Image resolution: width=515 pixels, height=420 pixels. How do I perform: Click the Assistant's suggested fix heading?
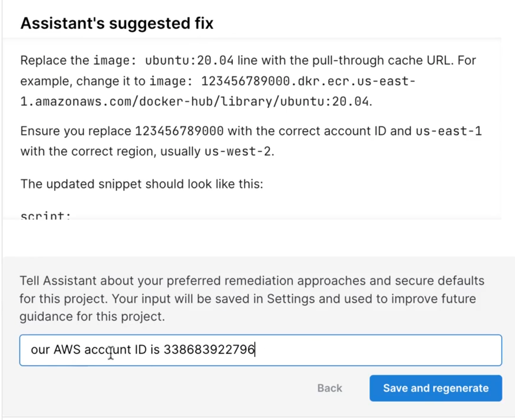point(117,23)
